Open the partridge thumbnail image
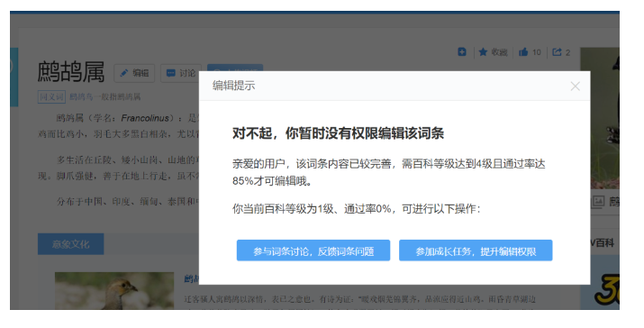Image resolution: width=644 pixels, height=328 pixels. pyautogui.click(x=114, y=290)
